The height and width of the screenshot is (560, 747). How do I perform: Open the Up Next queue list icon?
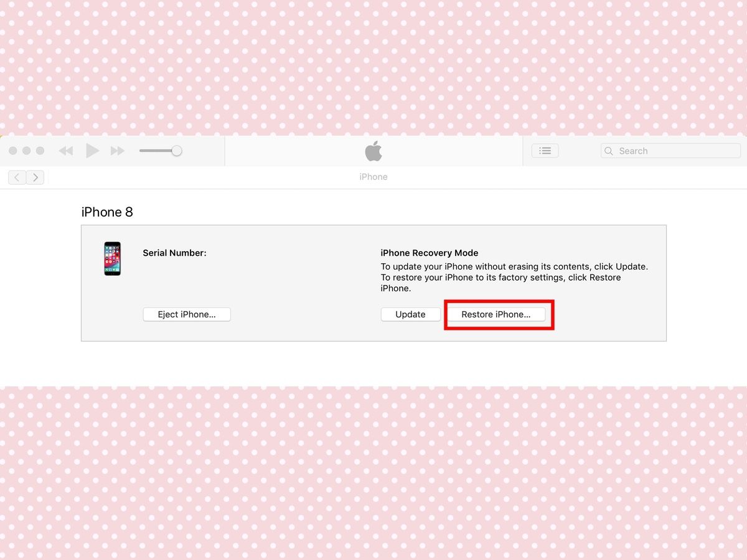544,150
